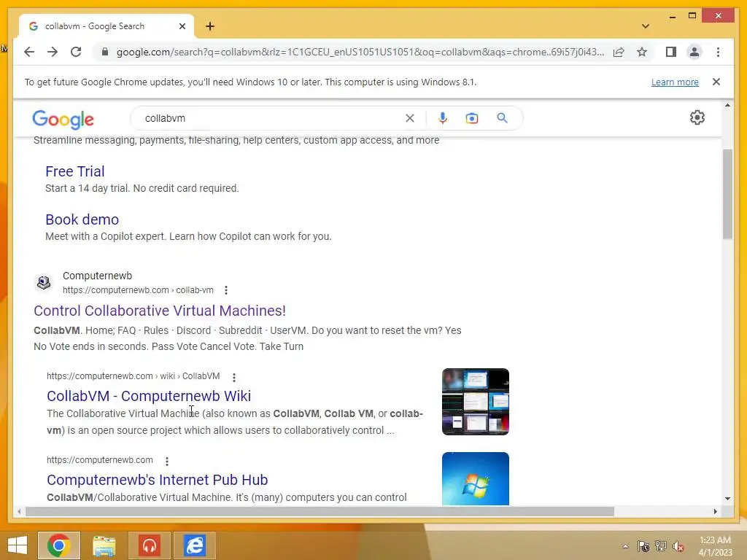Open the Learn more link
This screenshot has width=747, height=560.
click(x=675, y=82)
